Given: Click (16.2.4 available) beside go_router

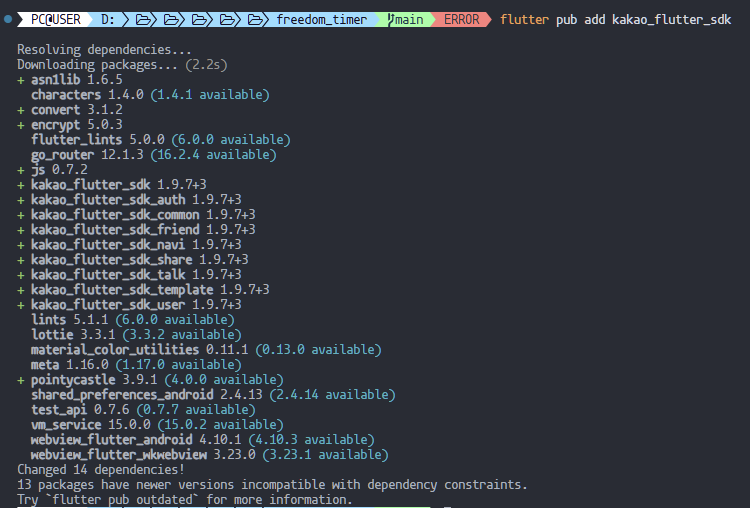Looking at the screenshot, I should coord(213,155).
